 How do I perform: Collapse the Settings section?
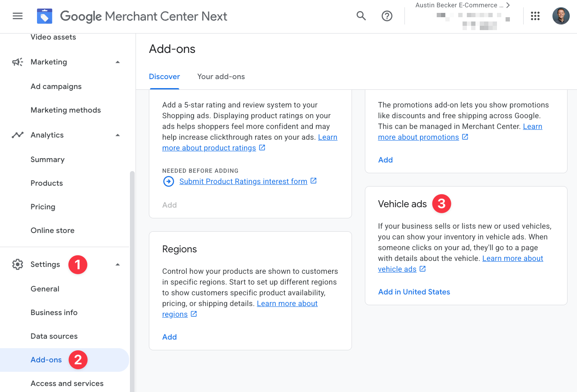117,264
